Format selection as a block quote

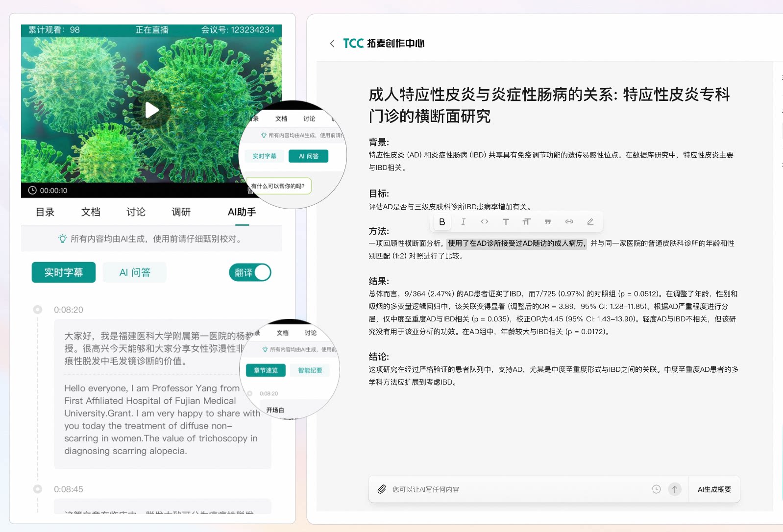(x=548, y=222)
